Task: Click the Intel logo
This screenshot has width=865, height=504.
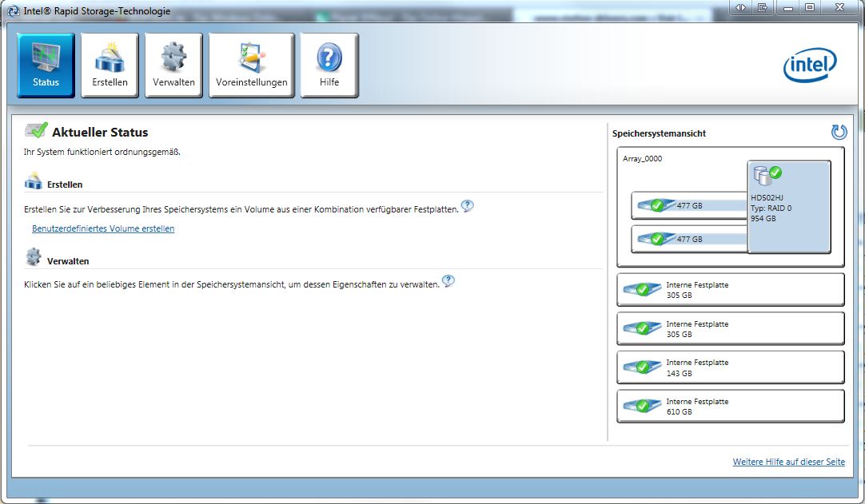Action: [810, 65]
